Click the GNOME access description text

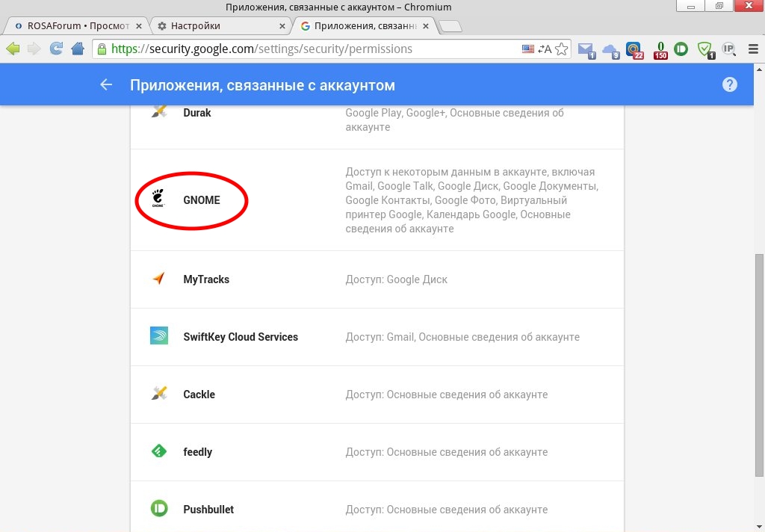coord(472,200)
